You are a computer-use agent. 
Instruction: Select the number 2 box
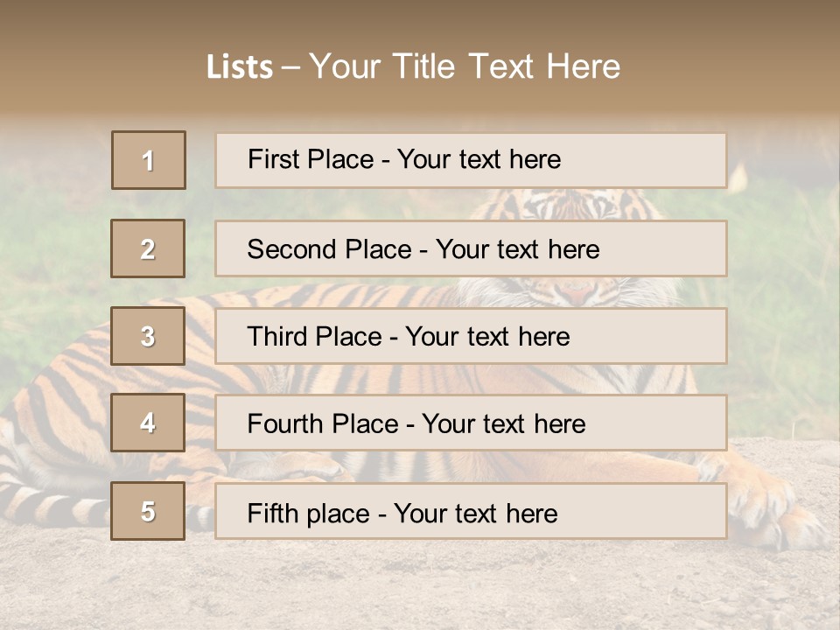coord(148,248)
